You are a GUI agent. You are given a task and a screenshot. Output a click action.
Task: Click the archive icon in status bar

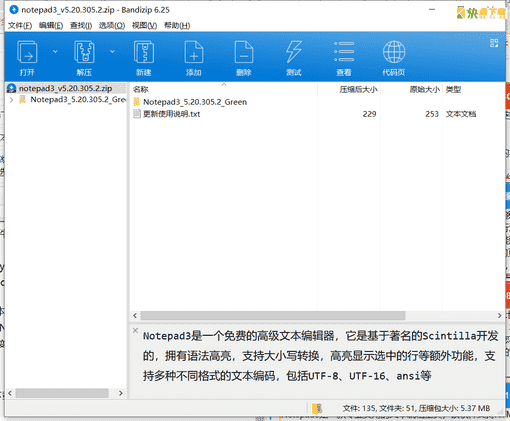(x=317, y=408)
